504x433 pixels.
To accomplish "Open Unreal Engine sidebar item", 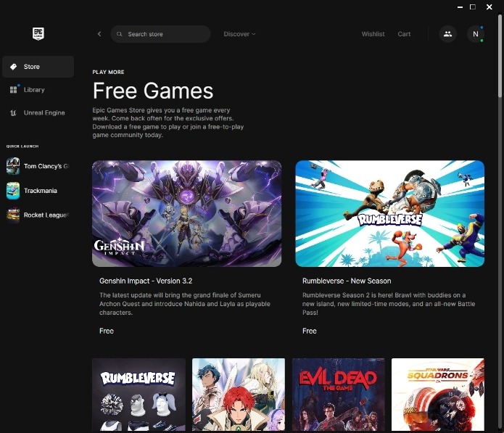I will [38, 113].
